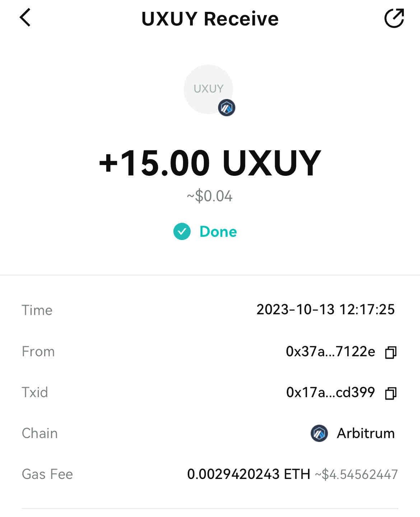Click the Txid hash 0x17a...cd399
The width and height of the screenshot is (420, 517).
330,393
